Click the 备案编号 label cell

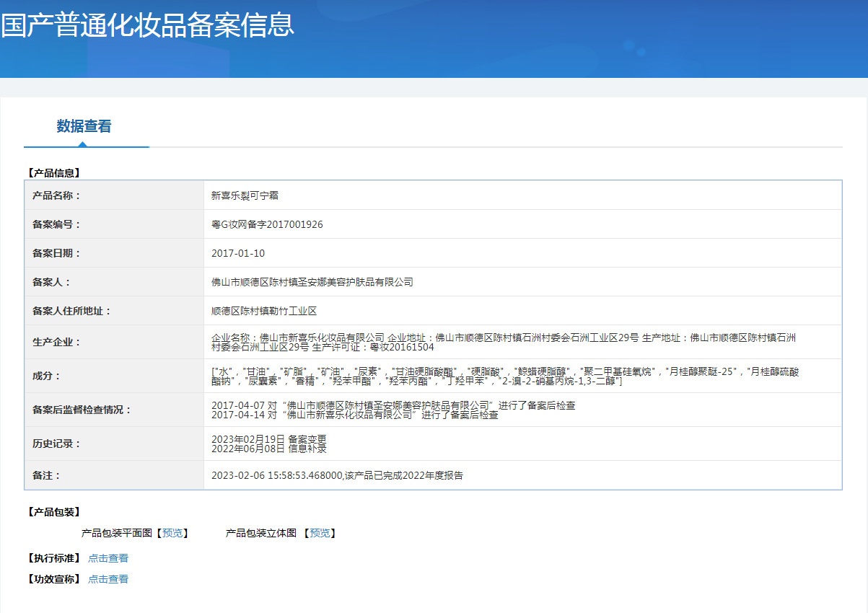click(114, 224)
